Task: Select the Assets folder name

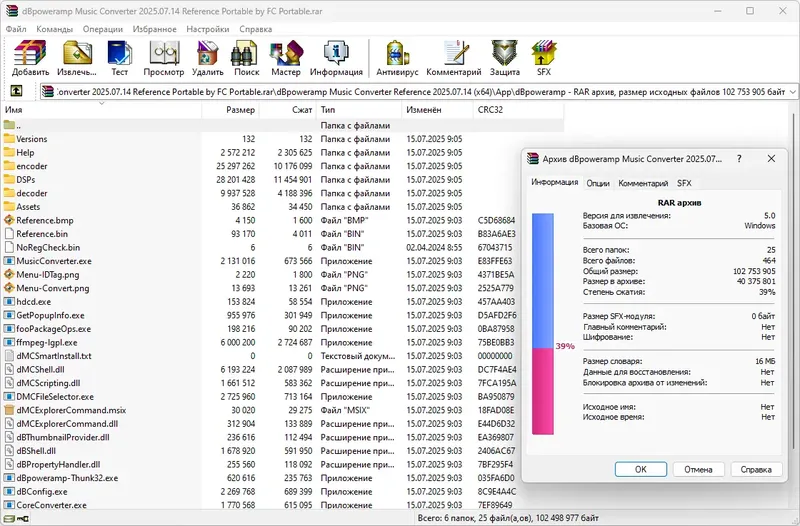Action: pos(28,207)
